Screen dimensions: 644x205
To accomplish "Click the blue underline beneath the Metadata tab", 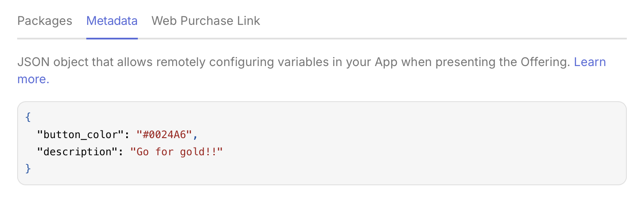I will (x=112, y=38).
